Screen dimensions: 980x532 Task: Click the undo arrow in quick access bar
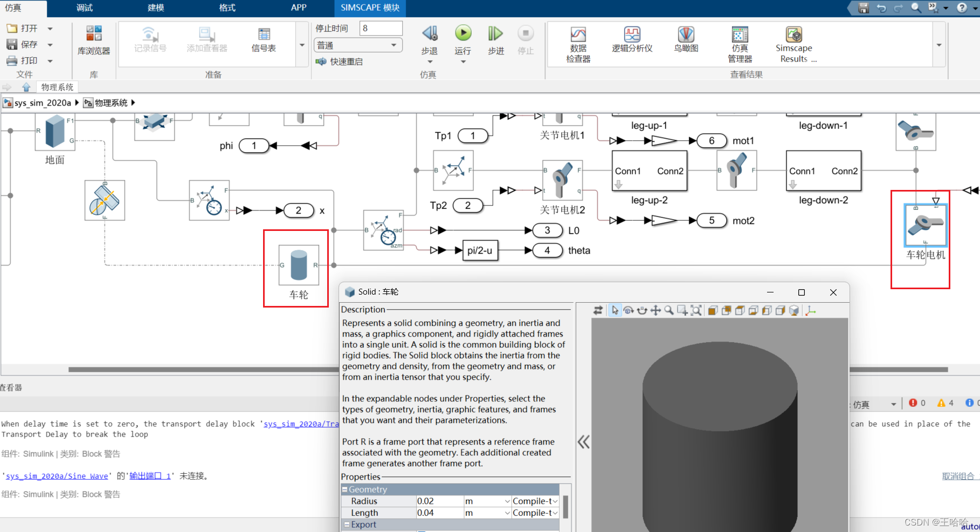881,8
